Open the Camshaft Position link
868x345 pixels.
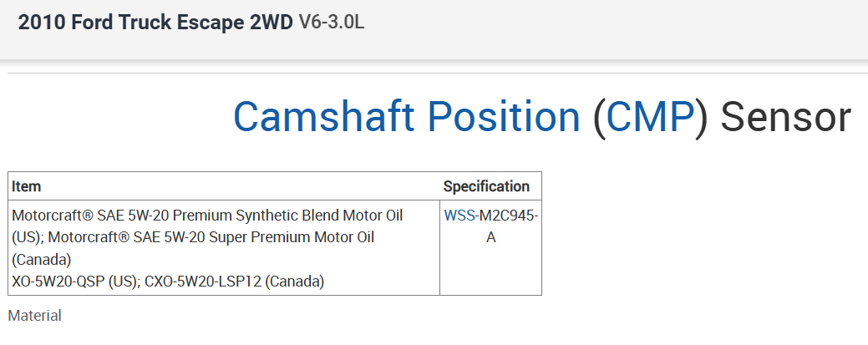click(406, 116)
